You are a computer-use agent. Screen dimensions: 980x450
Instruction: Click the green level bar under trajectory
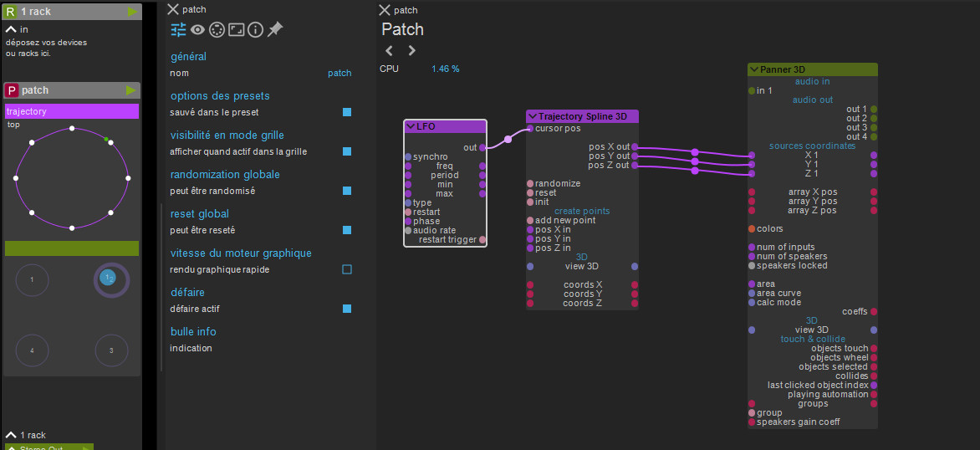click(x=72, y=248)
